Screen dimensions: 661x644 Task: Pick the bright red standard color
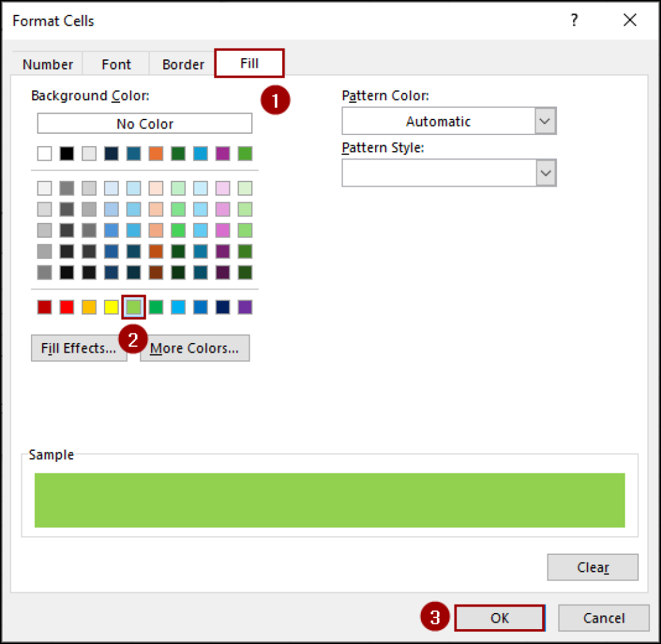tap(66, 307)
